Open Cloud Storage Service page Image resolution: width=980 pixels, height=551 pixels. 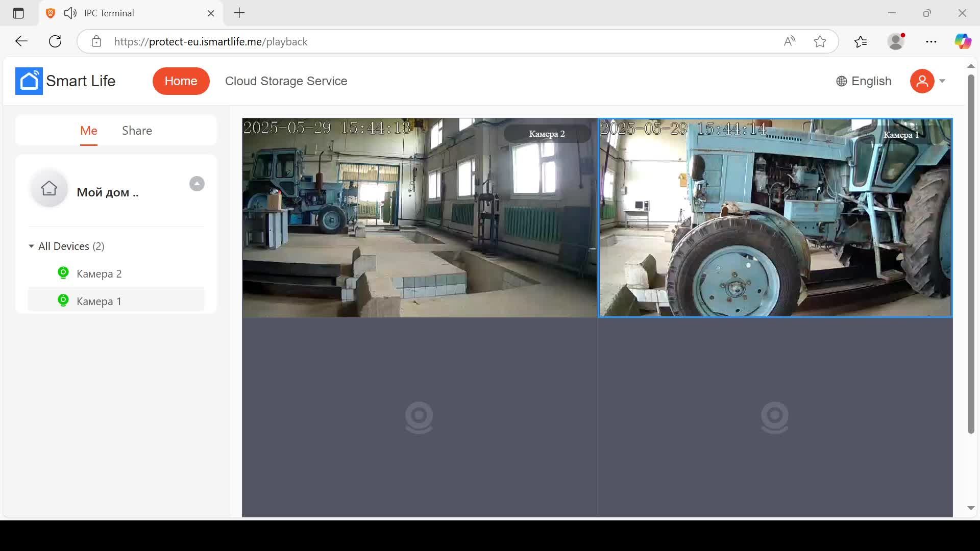click(286, 81)
